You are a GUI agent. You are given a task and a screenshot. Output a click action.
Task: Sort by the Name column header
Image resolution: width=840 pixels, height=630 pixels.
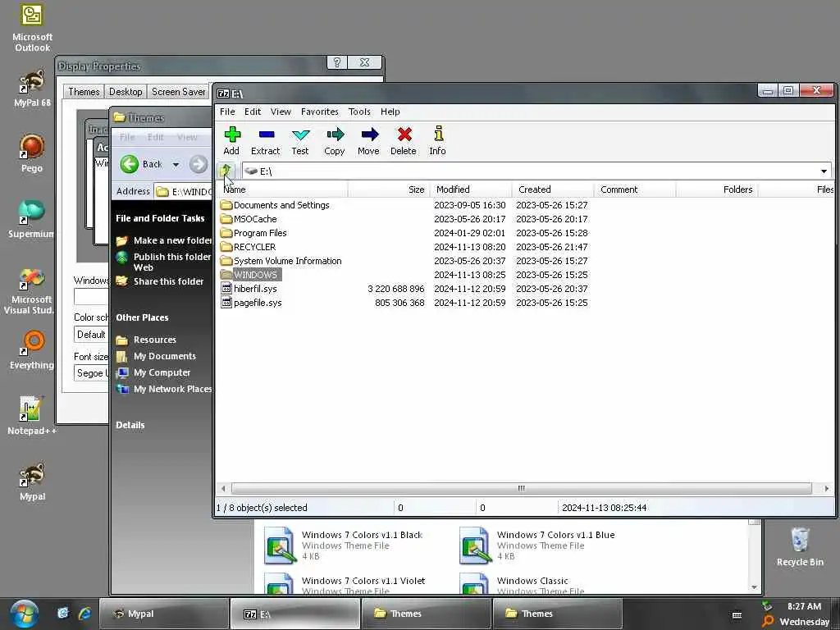click(x=282, y=189)
